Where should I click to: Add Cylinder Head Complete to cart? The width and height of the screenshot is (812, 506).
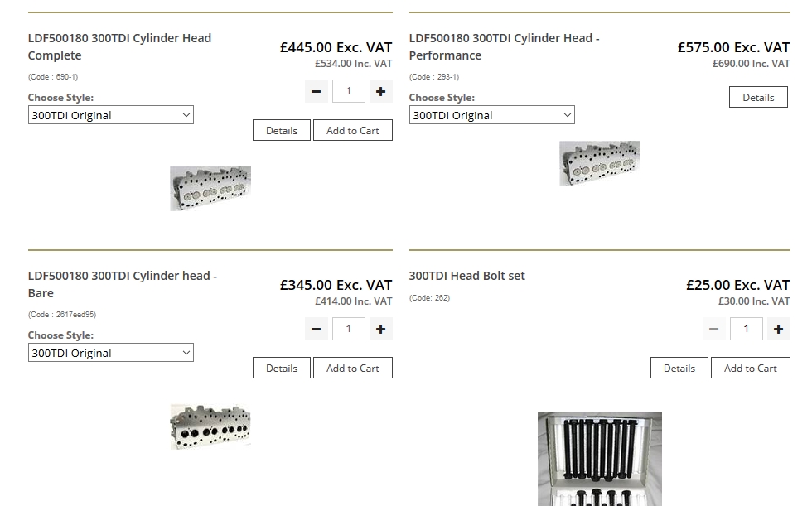352,130
